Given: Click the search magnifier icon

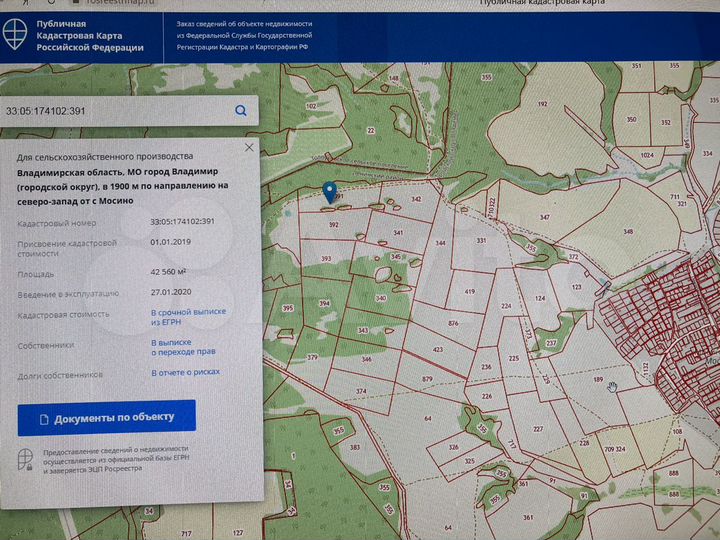Looking at the screenshot, I should 241,111.
